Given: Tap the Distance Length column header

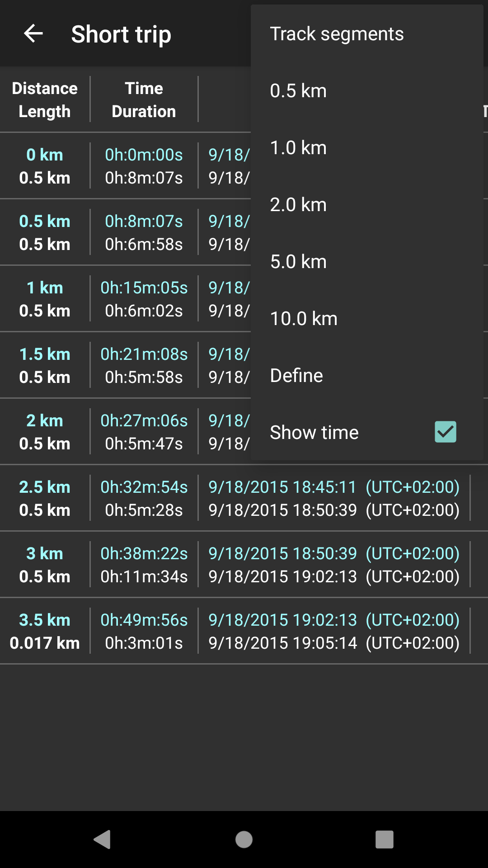Looking at the screenshot, I should [45, 99].
